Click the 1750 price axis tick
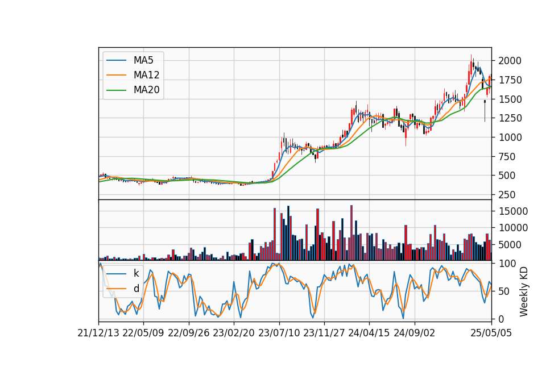Image resolution: width=546 pixels, height=392 pixels. click(x=510, y=80)
